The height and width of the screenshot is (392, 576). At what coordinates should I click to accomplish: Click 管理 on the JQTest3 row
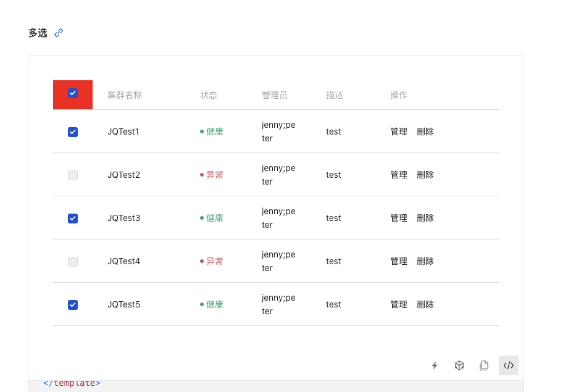[398, 218]
